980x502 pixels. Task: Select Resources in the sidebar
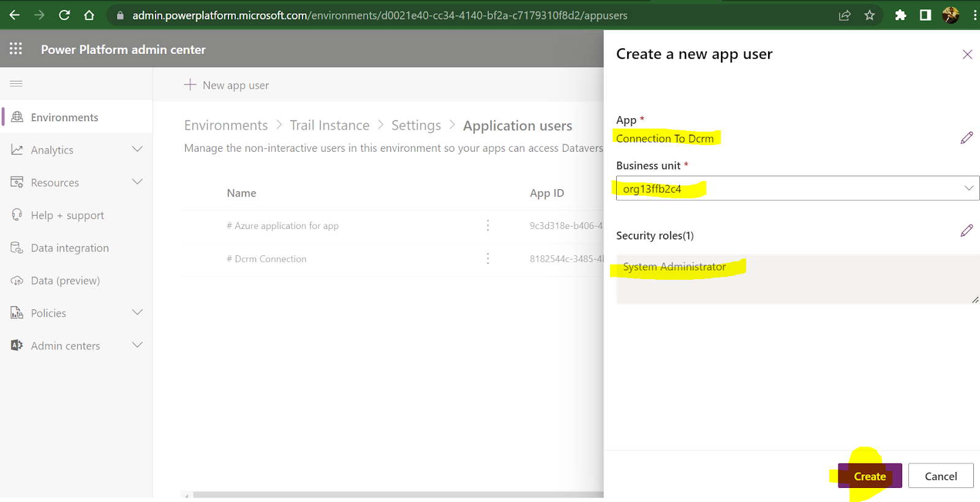77,182
